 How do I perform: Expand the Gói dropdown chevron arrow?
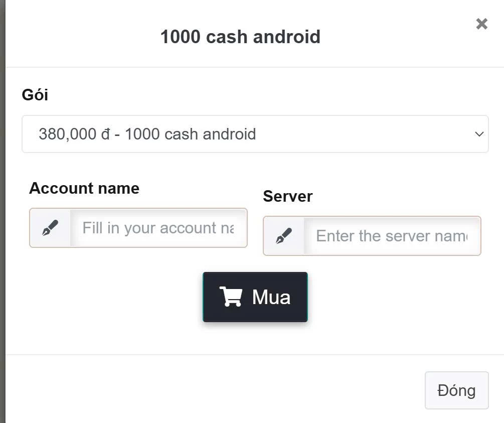[479, 134]
